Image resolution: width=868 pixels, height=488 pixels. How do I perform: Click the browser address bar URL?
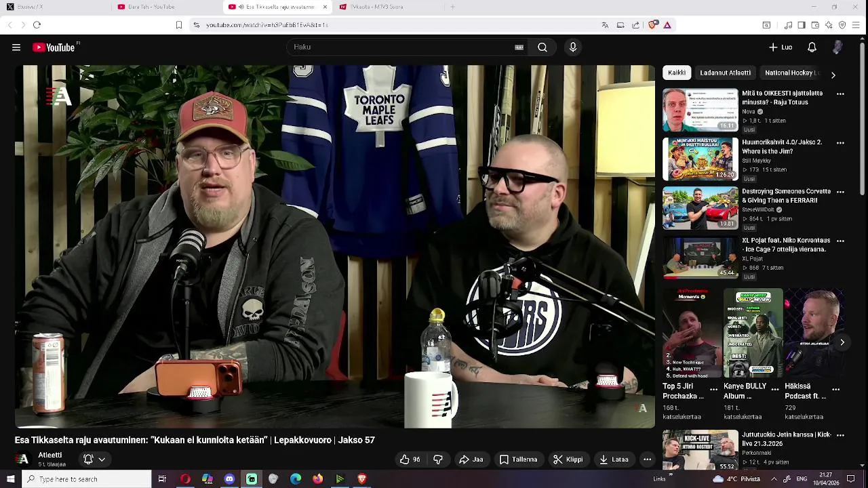click(x=267, y=25)
